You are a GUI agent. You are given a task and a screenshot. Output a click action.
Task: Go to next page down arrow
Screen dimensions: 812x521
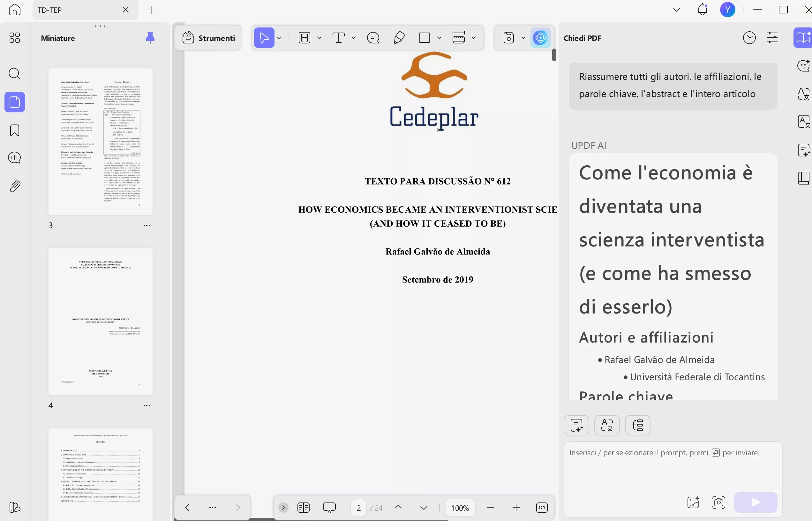[x=424, y=508]
